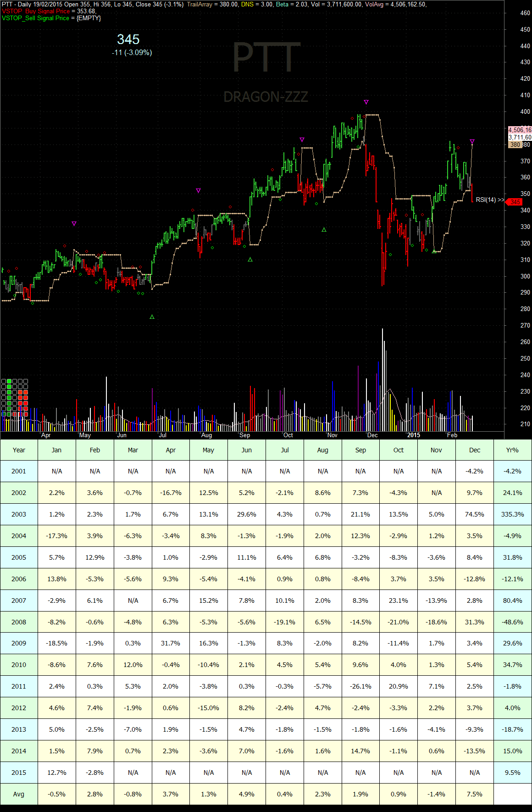Click the -17.3% January 2004 cell
The width and height of the screenshot is (532, 812).
point(57,536)
